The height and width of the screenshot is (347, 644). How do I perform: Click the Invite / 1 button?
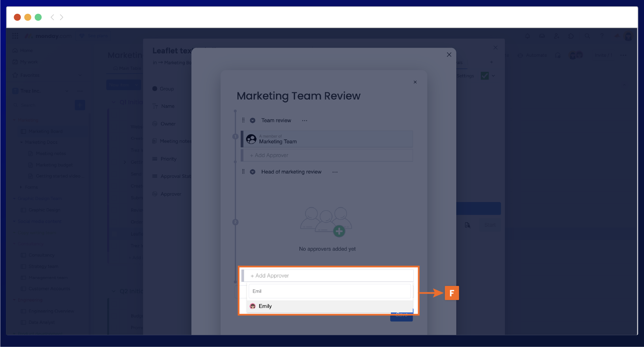[603, 55]
